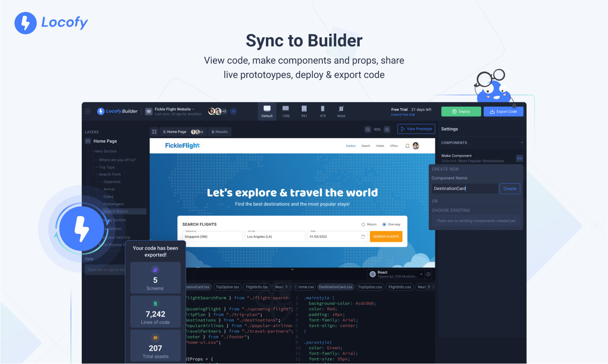608x364 pixels.
Task: Show more tsx file tabs with right chevron
Action: (x=286, y=287)
